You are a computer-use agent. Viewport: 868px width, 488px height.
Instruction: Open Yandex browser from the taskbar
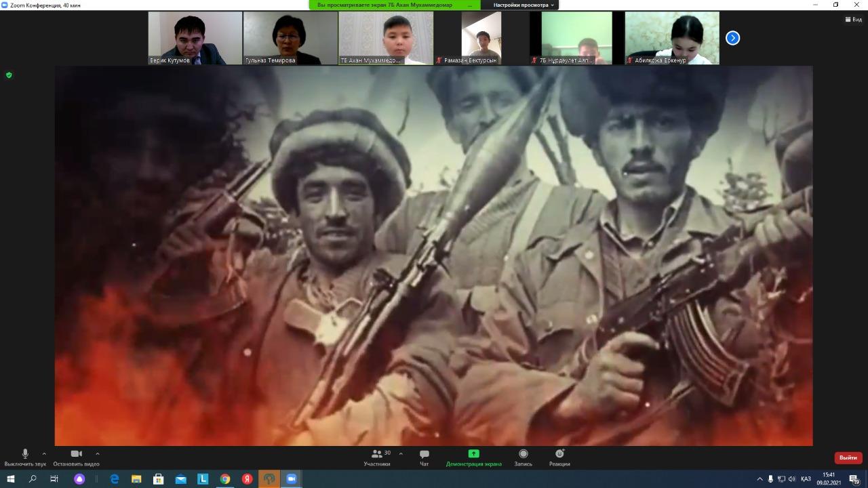(x=248, y=479)
